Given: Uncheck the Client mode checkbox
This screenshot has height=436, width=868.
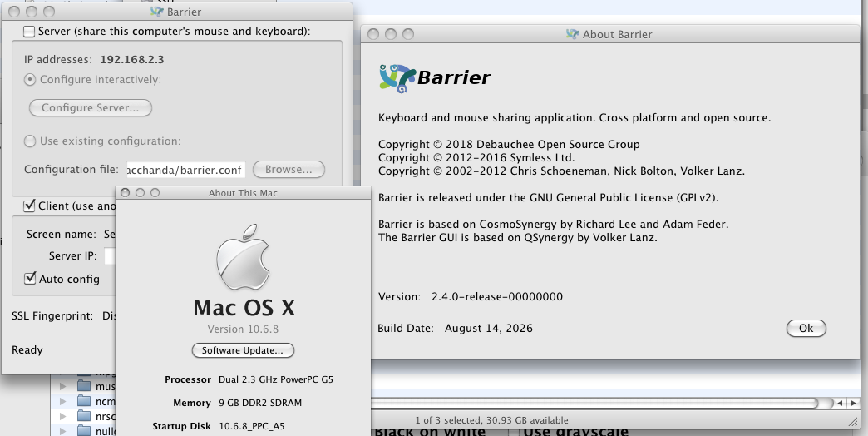Looking at the screenshot, I should click(29, 206).
